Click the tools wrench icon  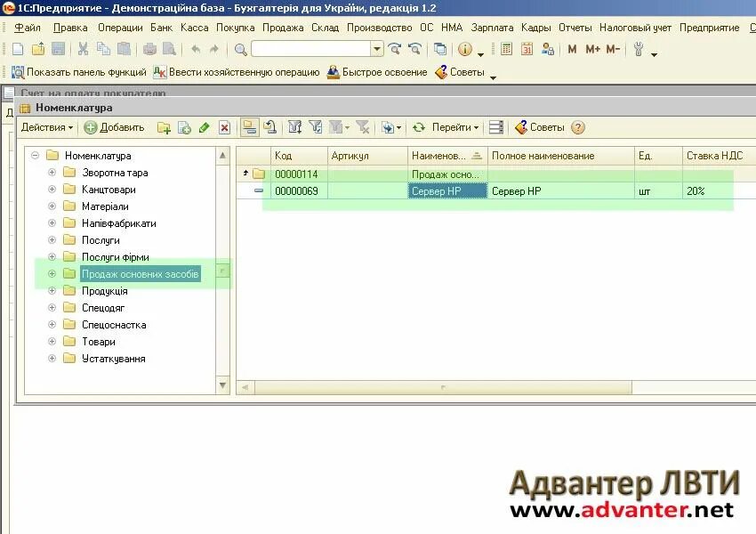(639, 49)
